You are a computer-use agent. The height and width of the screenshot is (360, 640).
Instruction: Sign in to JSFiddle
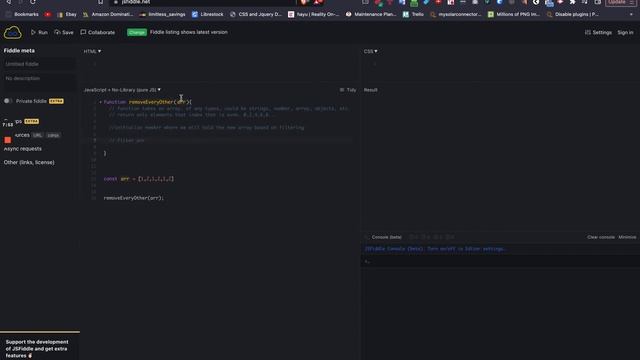point(625,32)
